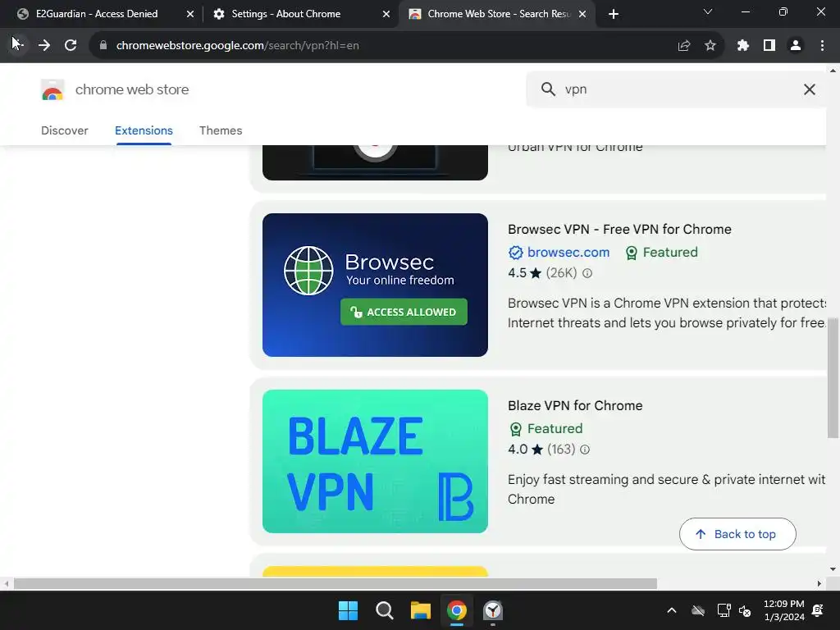Click the Blaze VPN (163) review count
The image size is (840, 630).
coord(561,450)
